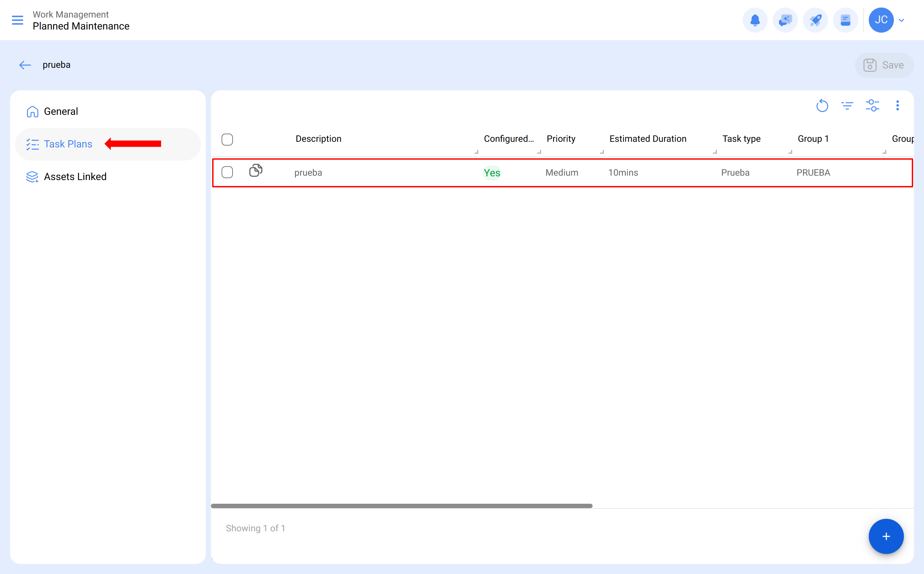The width and height of the screenshot is (924, 574).
Task: Open the AI chat assistant icon
Action: pyautogui.click(x=785, y=20)
